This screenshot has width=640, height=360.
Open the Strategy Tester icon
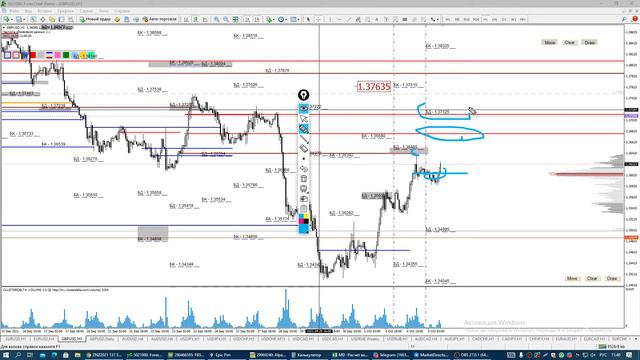tap(71, 19)
